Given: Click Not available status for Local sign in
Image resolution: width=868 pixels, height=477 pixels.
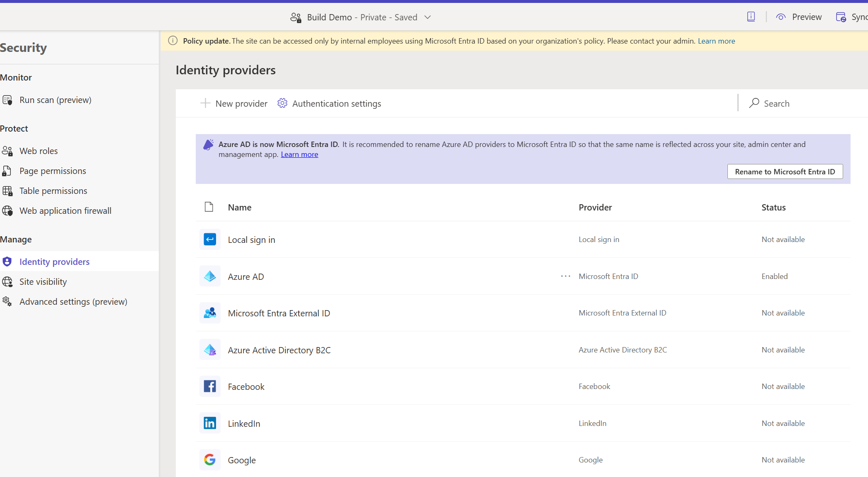Looking at the screenshot, I should tap(783, 240).
